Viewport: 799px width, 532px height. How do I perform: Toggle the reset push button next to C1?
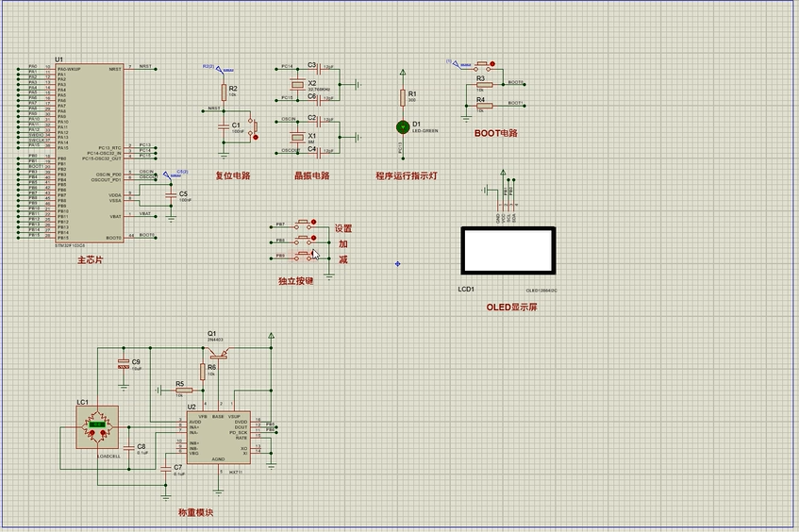[x=253, y=126]
